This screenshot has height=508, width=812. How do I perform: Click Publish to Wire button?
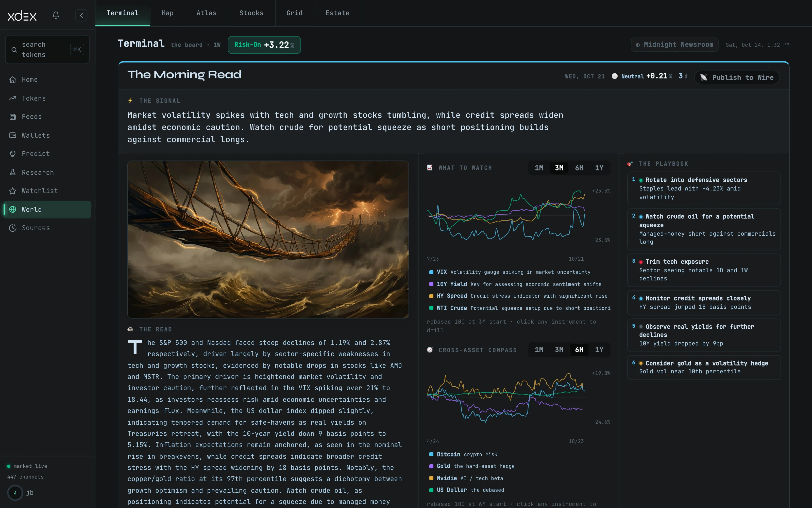pos(737,77)
